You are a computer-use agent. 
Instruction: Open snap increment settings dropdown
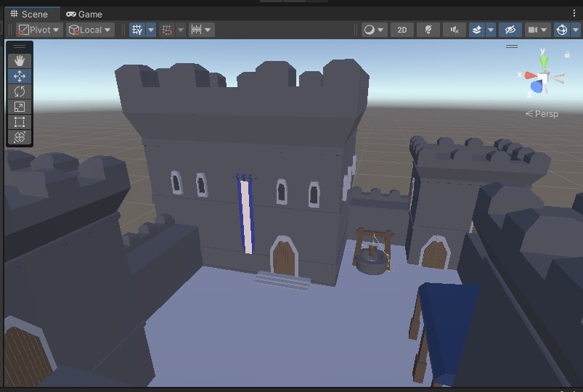coord(202,30)
